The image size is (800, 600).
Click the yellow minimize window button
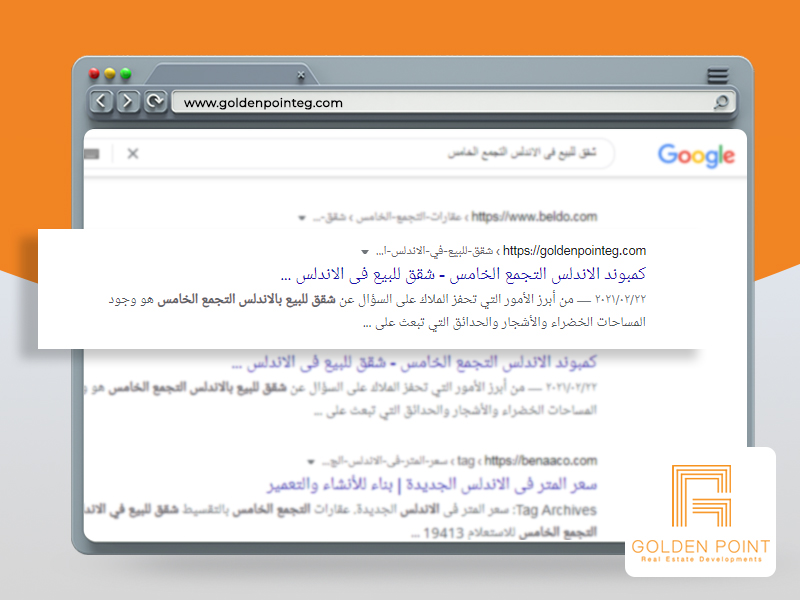click(x=110, y=73)
